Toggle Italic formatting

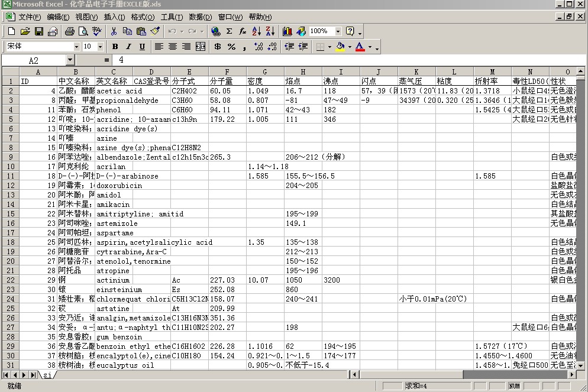point(128,47)
